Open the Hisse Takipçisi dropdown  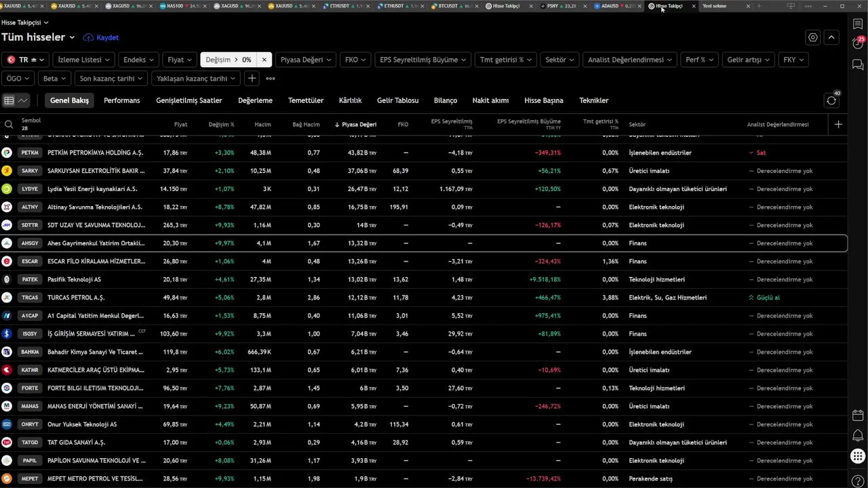coord(25,22)
